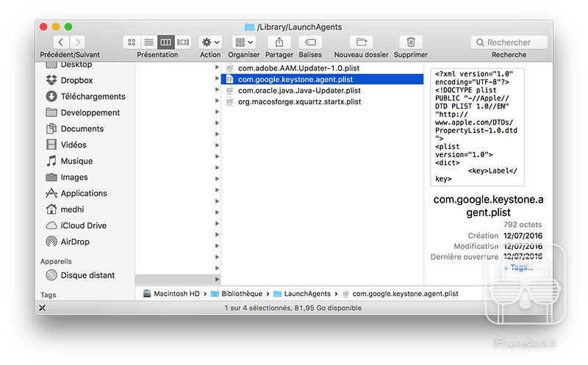Open Téléchargements in the sidebar

(86, 96)
